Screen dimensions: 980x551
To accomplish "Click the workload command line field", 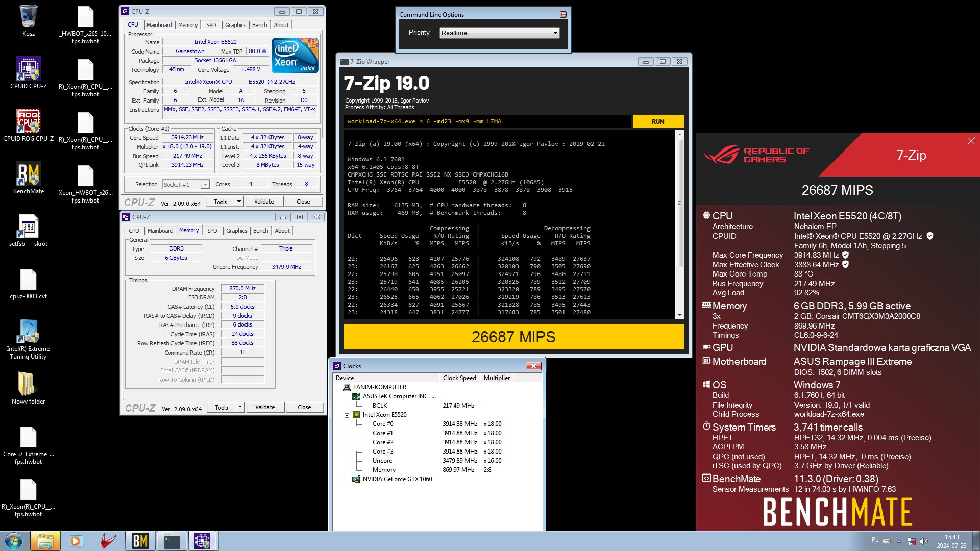I will pyautogui.click(x=487, y=121).
